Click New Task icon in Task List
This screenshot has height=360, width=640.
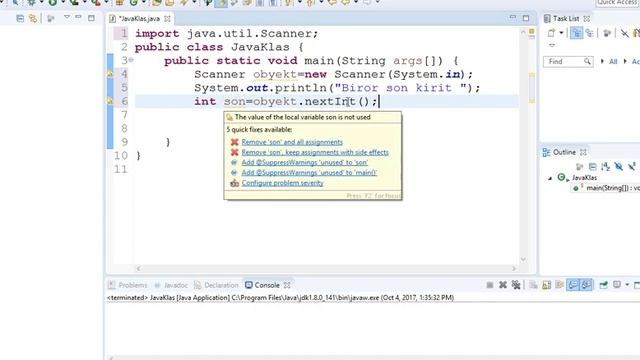pos(551,33)
